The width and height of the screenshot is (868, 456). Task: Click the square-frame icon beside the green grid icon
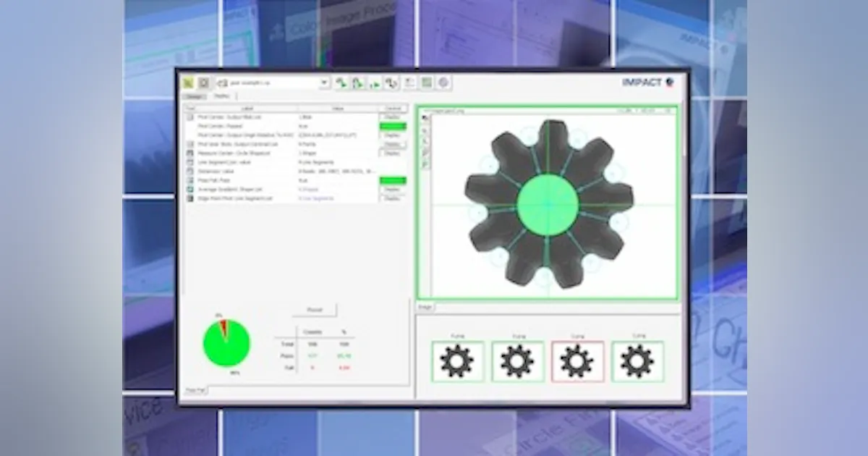204,83
